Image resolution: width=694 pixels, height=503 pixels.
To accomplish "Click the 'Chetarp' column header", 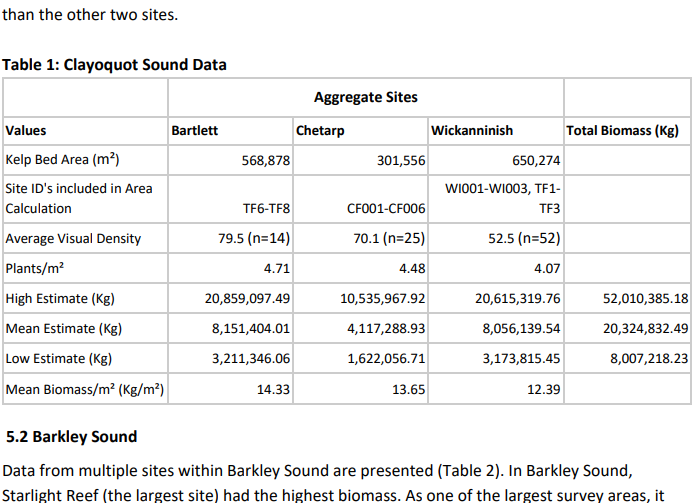I will (320, 131).
